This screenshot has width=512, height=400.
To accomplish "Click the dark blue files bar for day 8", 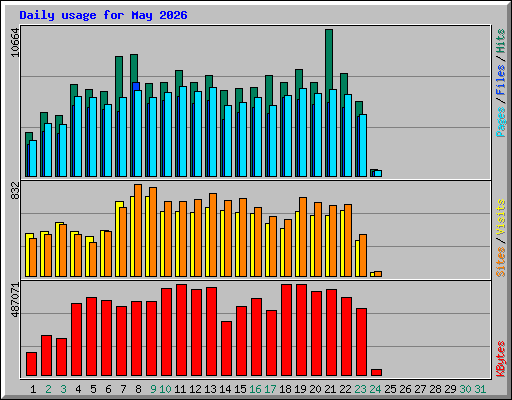I will coord(136,87).
